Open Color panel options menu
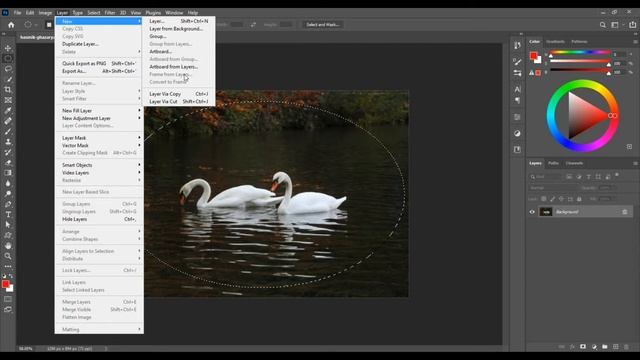Screen dimensions: 640x360 [635, 42]
